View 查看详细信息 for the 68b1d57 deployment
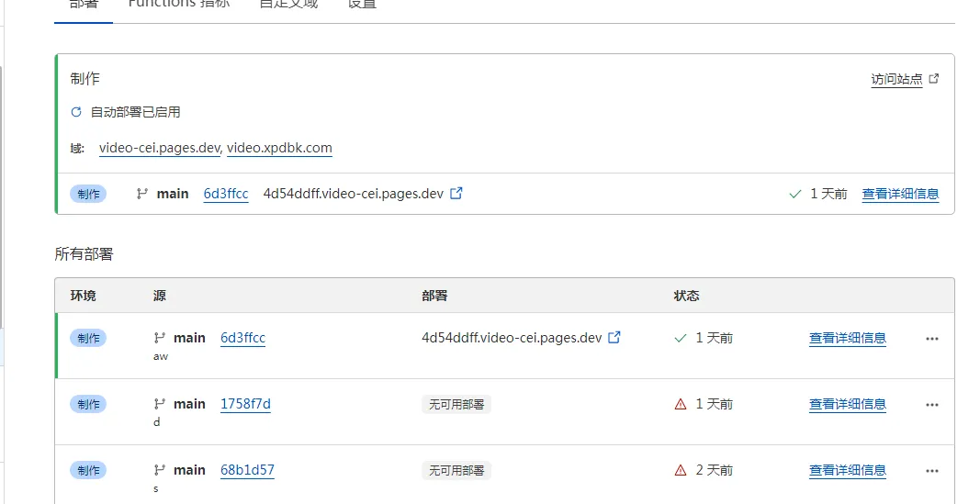This screenshot has width=980, height=504. click(847, 471)
